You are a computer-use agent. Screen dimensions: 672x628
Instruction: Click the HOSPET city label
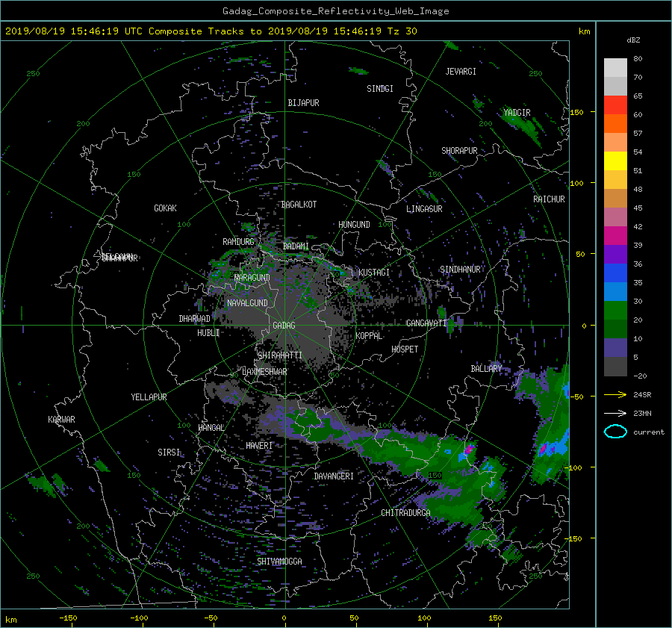[x=405, y=349]
